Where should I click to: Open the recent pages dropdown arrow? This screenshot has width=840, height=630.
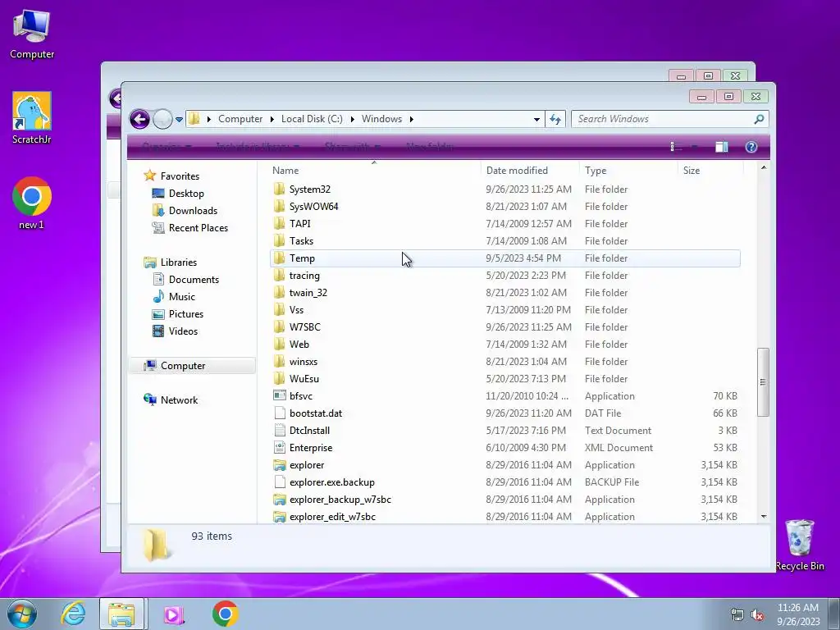[x=179, y=119]
